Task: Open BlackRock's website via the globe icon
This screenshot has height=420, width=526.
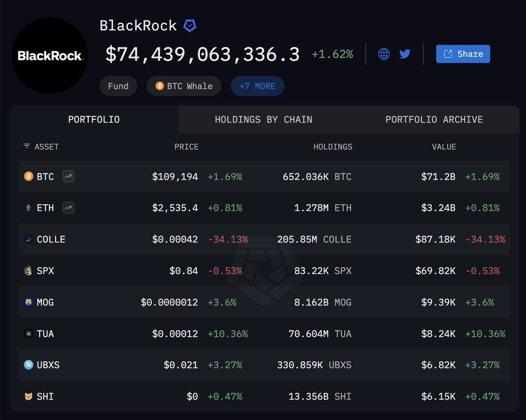Action: pos(384,53)
